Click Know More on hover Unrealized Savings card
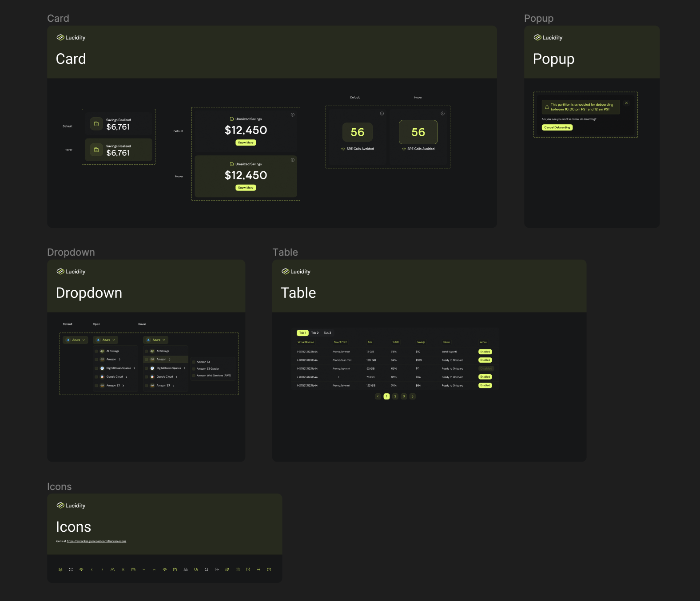The image size is (700, 601). (246, 188)
